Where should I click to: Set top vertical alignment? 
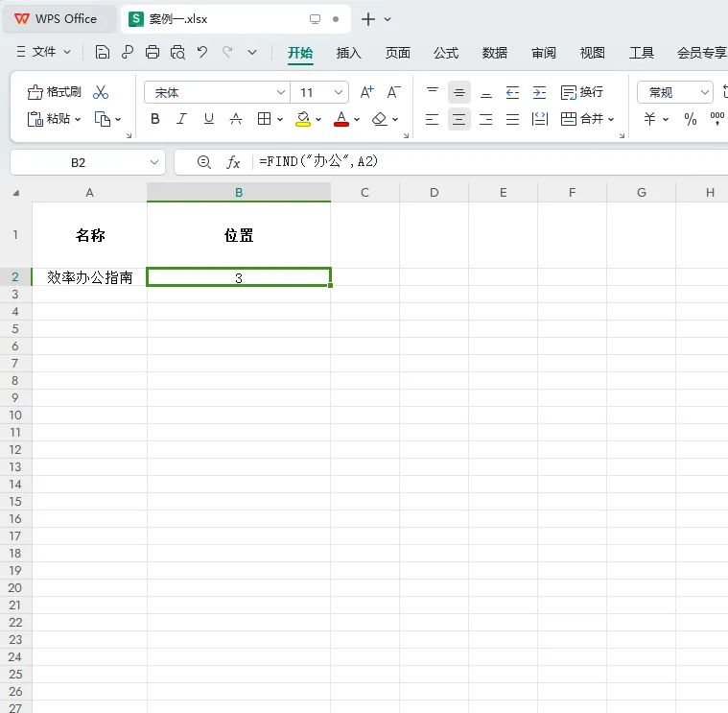[433, 92]
